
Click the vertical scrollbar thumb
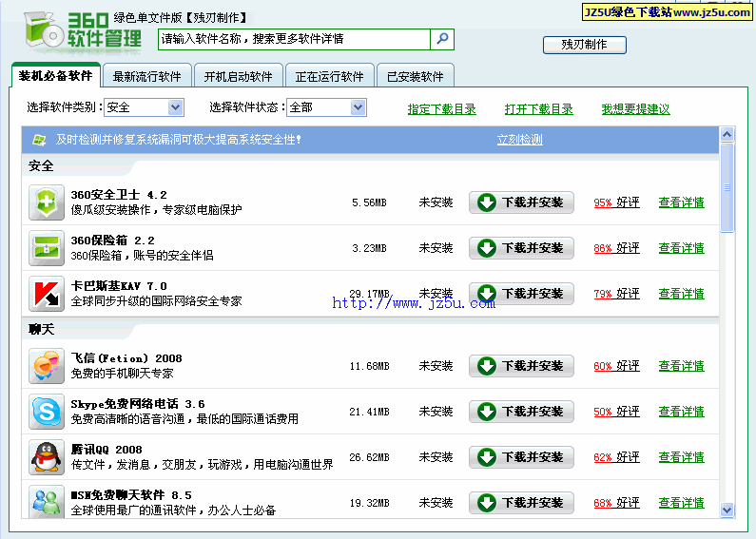click(x=727, y=187)
